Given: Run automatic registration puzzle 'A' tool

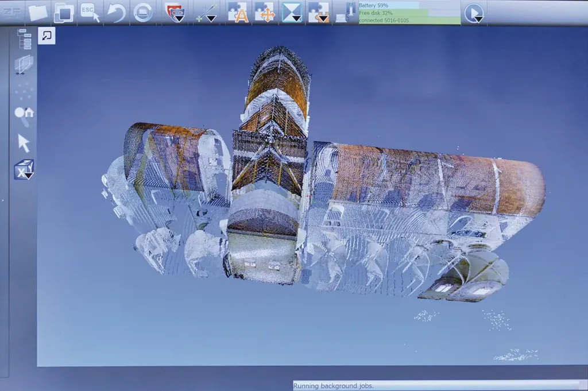Looking at the screenshot, I should (238, 13).
